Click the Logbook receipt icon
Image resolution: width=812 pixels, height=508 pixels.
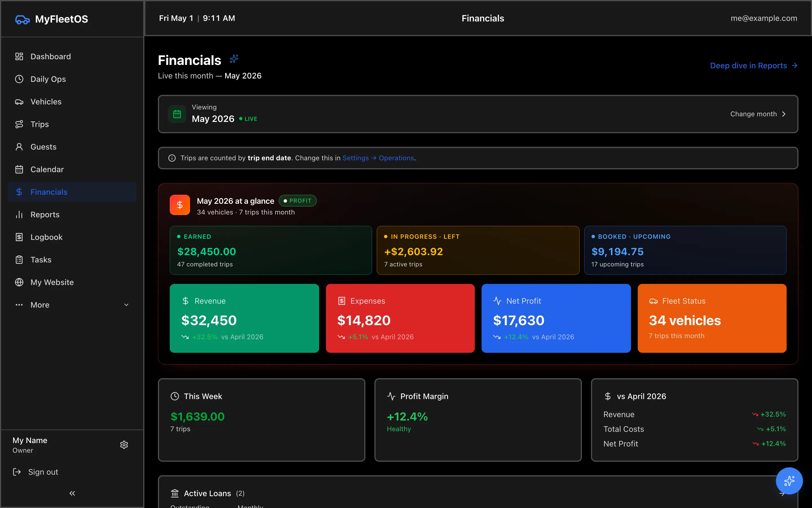point(19,237)
